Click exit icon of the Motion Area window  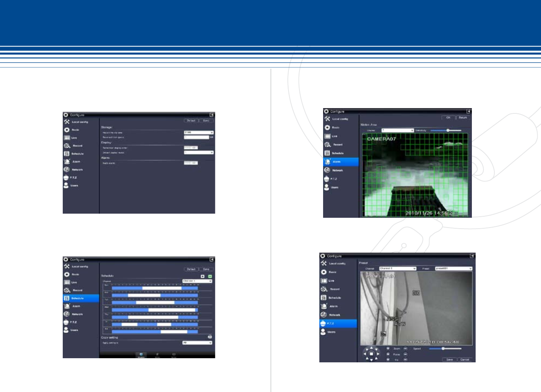468,112
